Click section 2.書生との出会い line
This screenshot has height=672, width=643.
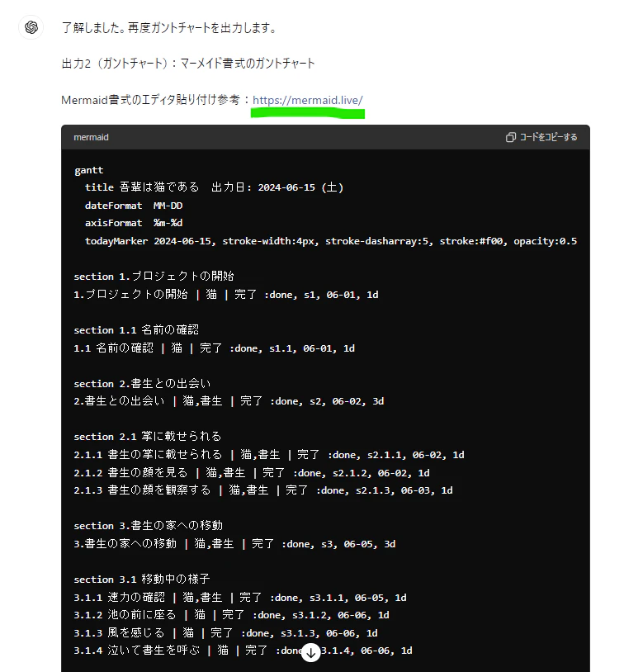142,384
